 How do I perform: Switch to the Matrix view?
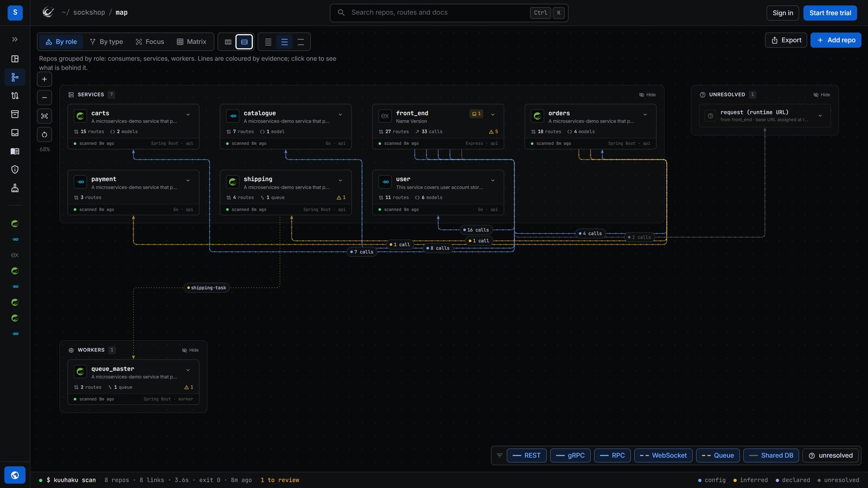(192, 42)
